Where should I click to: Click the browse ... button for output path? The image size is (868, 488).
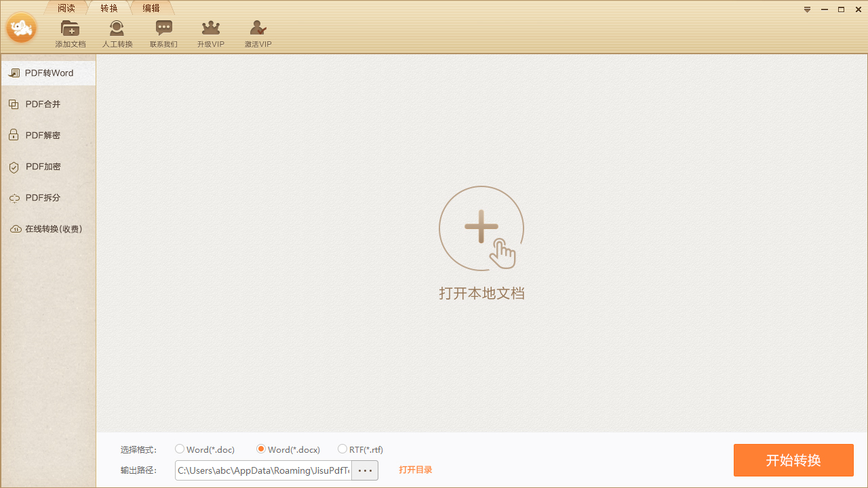click(x=365, y=470)
